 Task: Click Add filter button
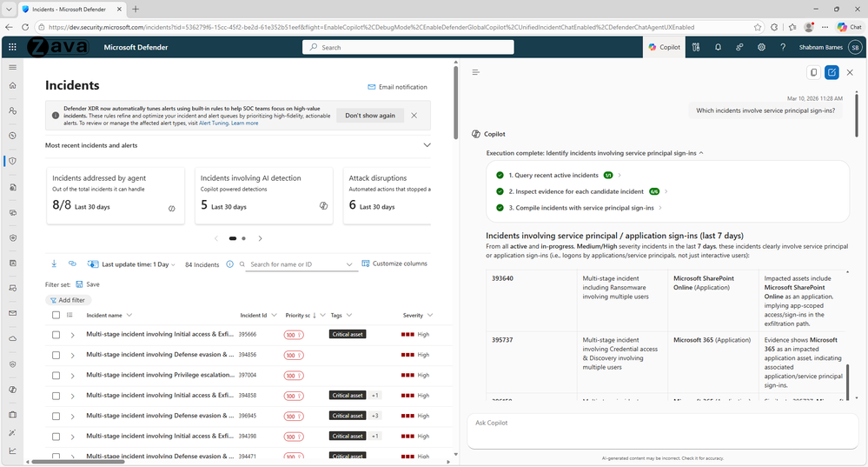point(68,300)
